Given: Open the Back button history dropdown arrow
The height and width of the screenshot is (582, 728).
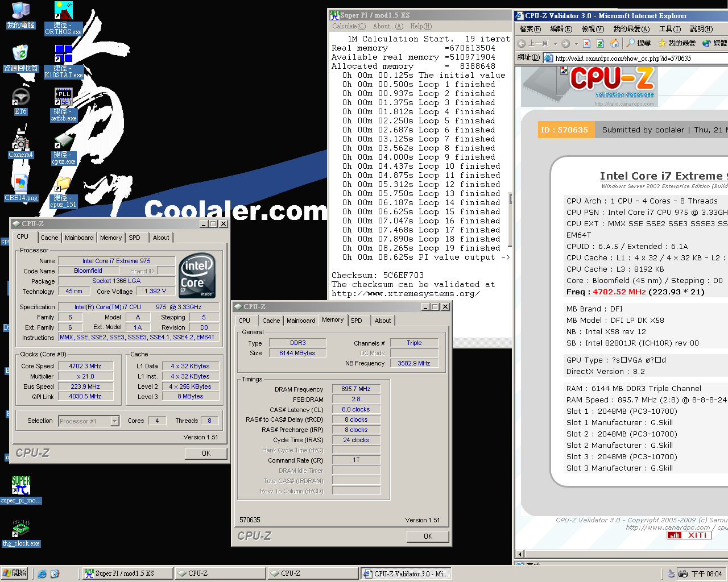Looking at the screenshot, I should pyautogui.click(x=555, y=44).
